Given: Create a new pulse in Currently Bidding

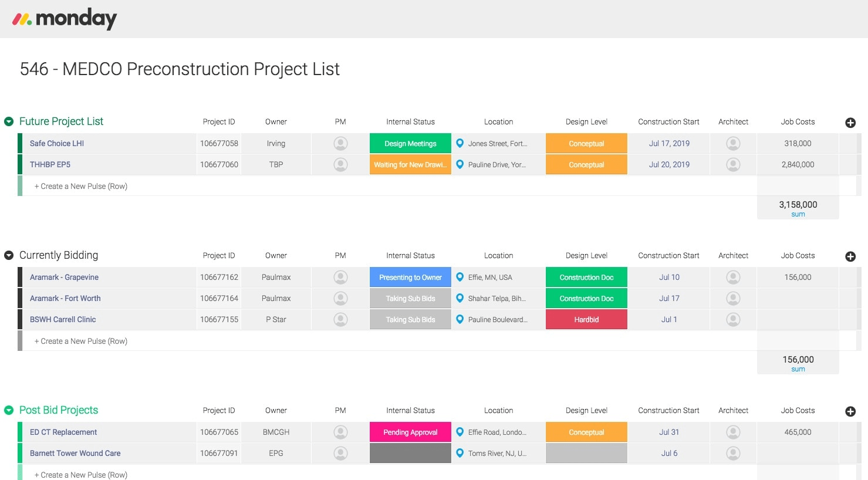Looking at the screenshot, I should click(81, 341).
